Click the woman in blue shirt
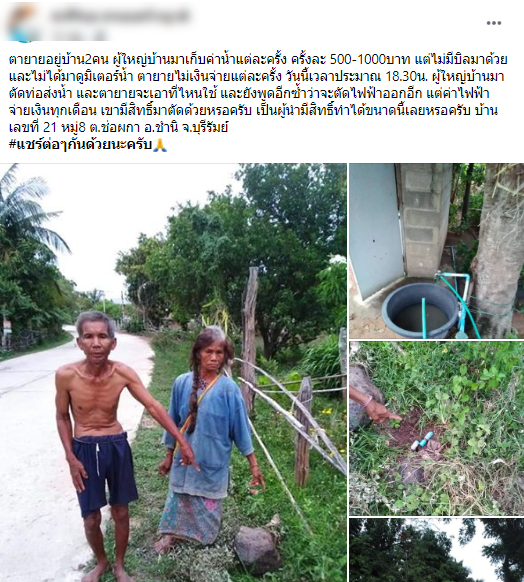The width and height of the screenshot is (524, 582). click(x=212, y=438)
